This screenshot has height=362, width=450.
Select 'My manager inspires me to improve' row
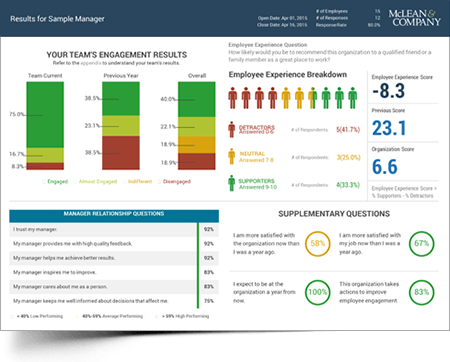[x=114, y=273]
